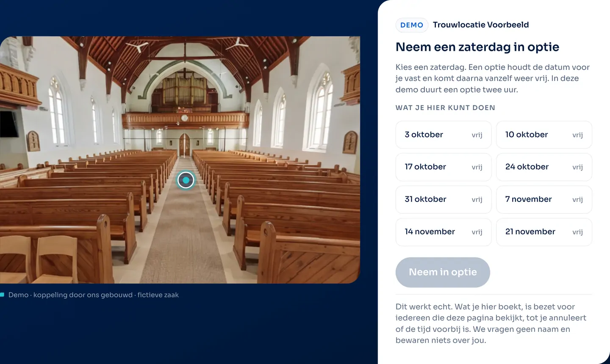Viewport: 610px width, 364px height.
Task: Pick the 7 november Saturday
Action: (544, 199)
